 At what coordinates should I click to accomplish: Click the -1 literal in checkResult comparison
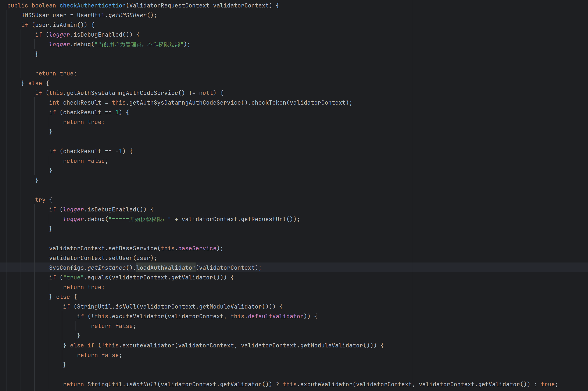[119, 151]
